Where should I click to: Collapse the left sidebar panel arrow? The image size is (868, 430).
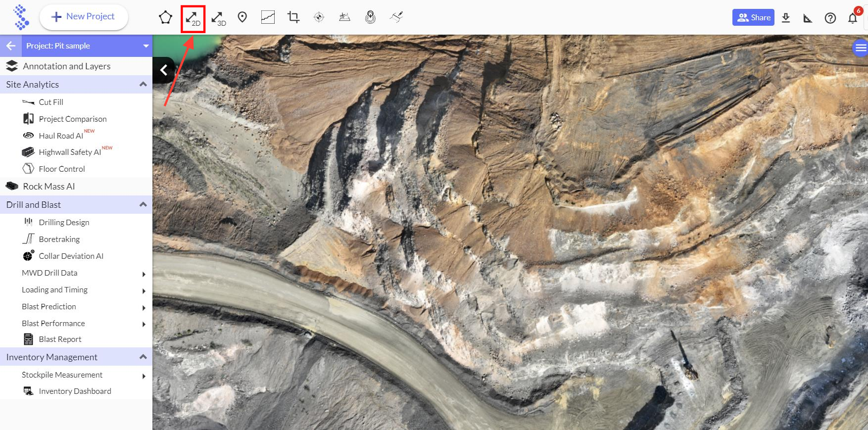tap(164, 70)
